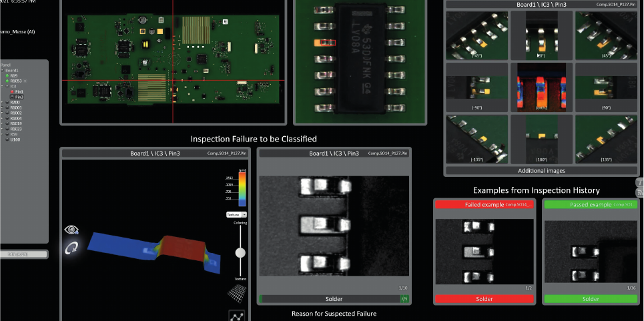Open the (-135°) additional image
The height and width of the screenshot is (321, 644).
(477, 139)
